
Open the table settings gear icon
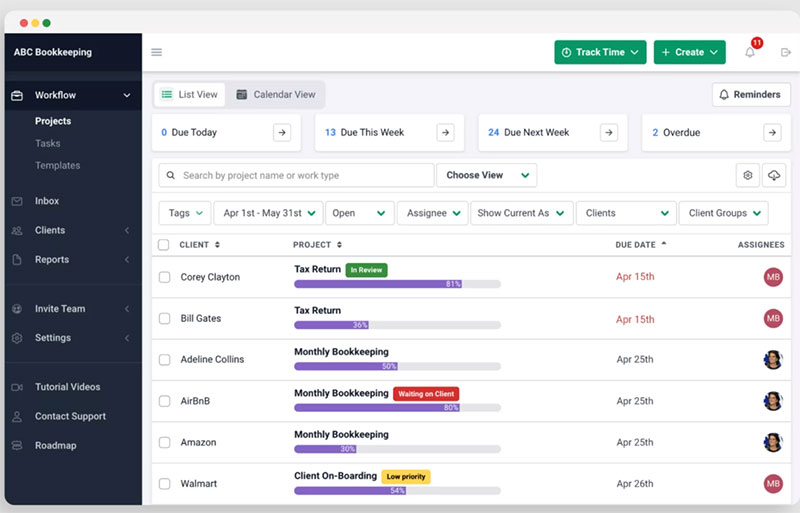tap(747, 175)
